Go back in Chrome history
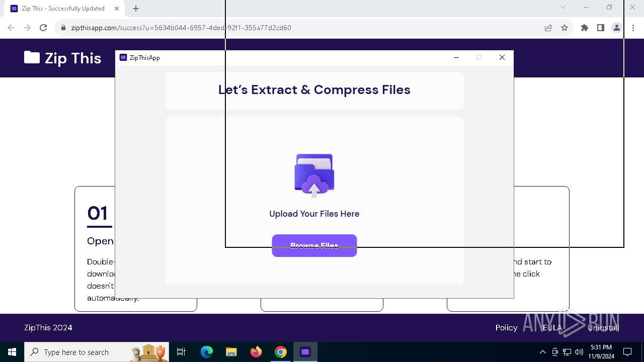 coord(11,28)
